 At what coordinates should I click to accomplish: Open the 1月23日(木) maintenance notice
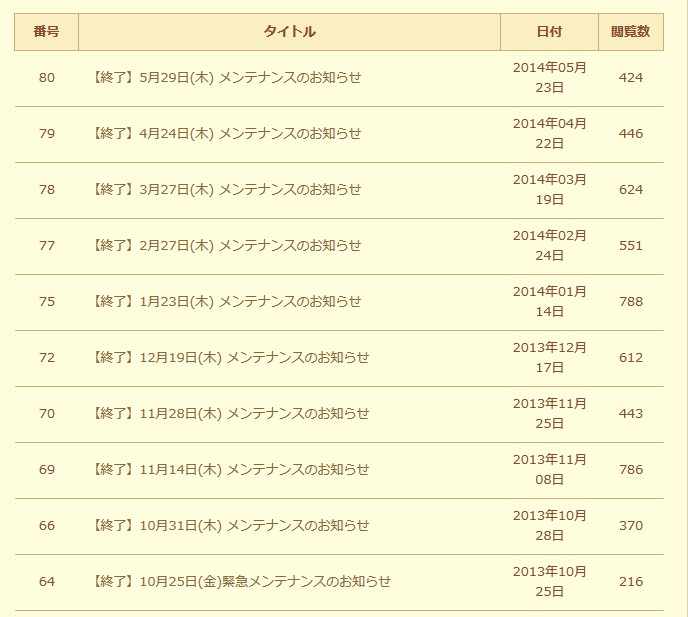click(x=226, y=302)
